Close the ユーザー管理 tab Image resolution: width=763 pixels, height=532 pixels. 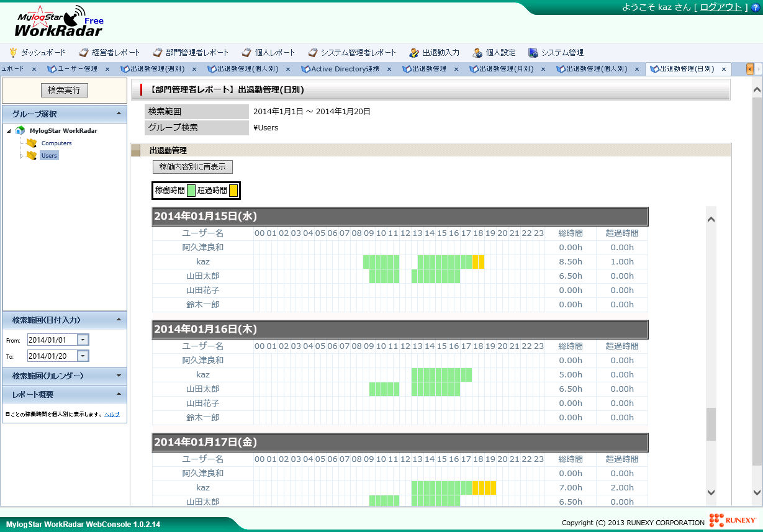point(107,69)
